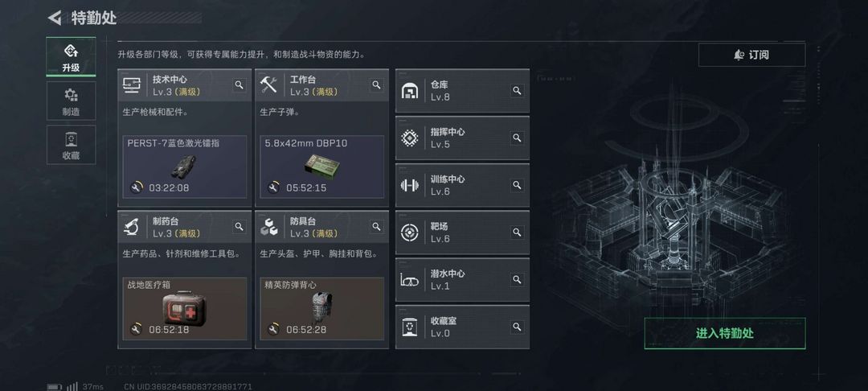Inspect 工作台 with its magnifier icon
Screen dimensions: 868x391
click(376, 84)
